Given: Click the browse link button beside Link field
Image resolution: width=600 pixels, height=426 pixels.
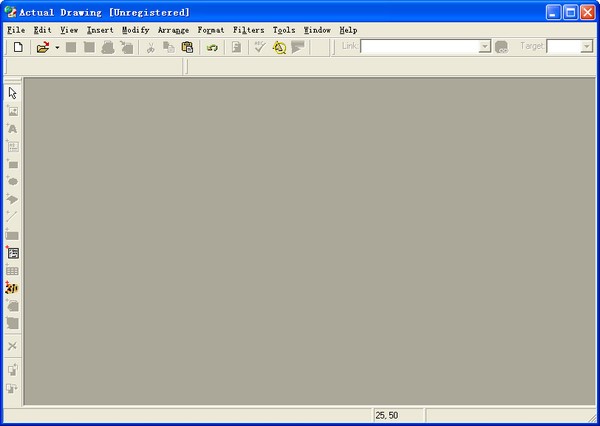Looking at the screenshot, I should pyautogui.click(x=501, y=47).
